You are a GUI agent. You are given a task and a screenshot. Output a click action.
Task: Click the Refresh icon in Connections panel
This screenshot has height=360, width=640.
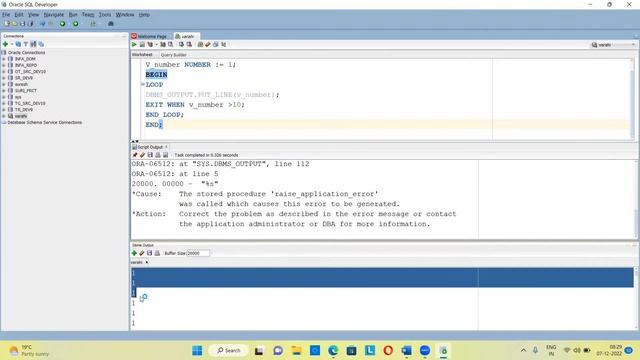coord(18,44)
